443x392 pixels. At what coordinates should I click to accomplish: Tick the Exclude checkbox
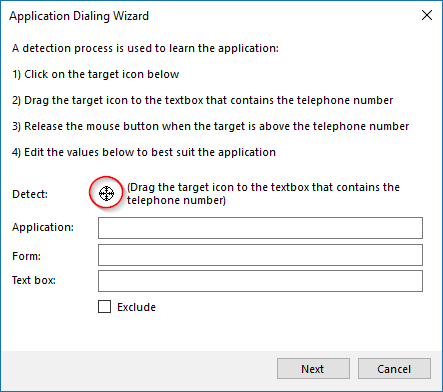click(104, 306)
